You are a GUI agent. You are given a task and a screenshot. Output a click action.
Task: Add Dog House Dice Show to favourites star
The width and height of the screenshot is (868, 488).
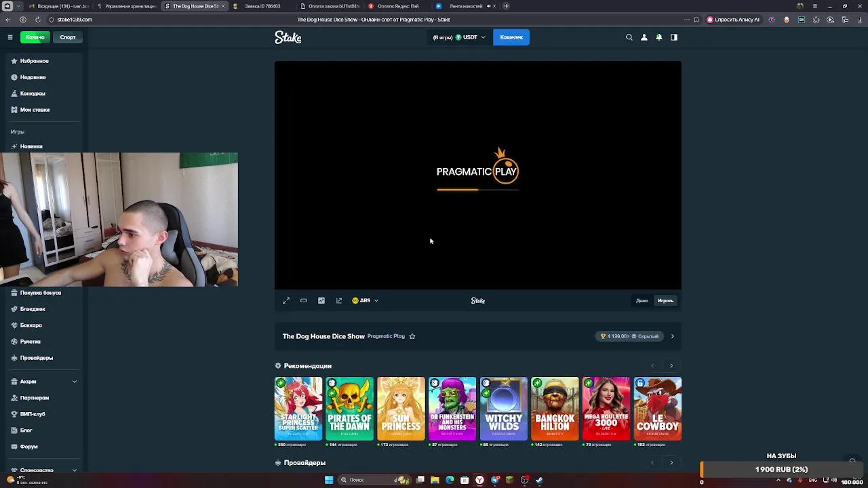[412, 336]
